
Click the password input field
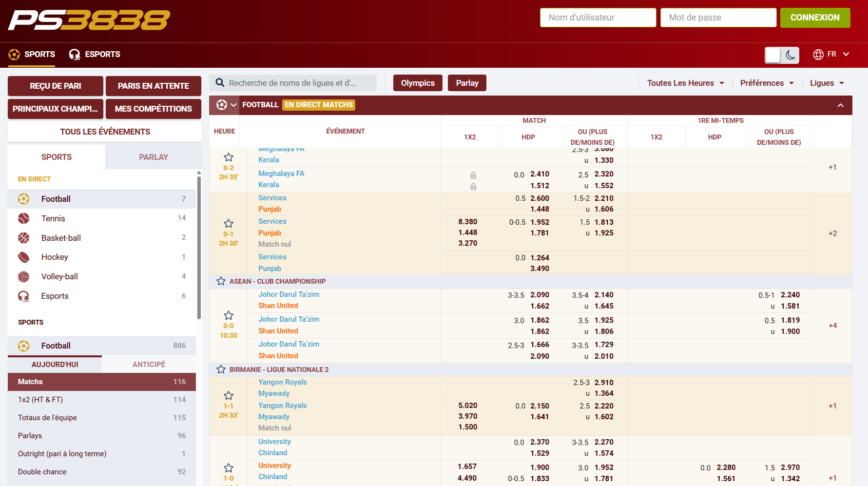(x=718, y=18)
